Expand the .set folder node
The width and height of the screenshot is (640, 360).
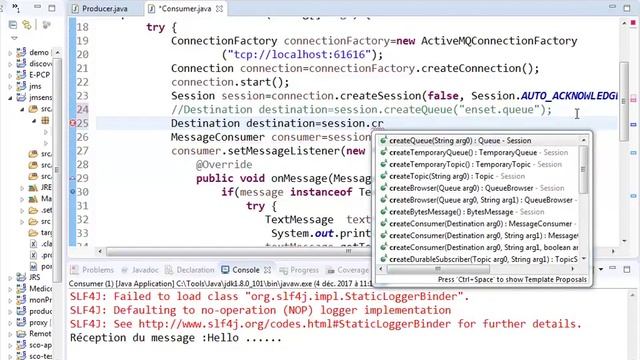pos(22,211)
